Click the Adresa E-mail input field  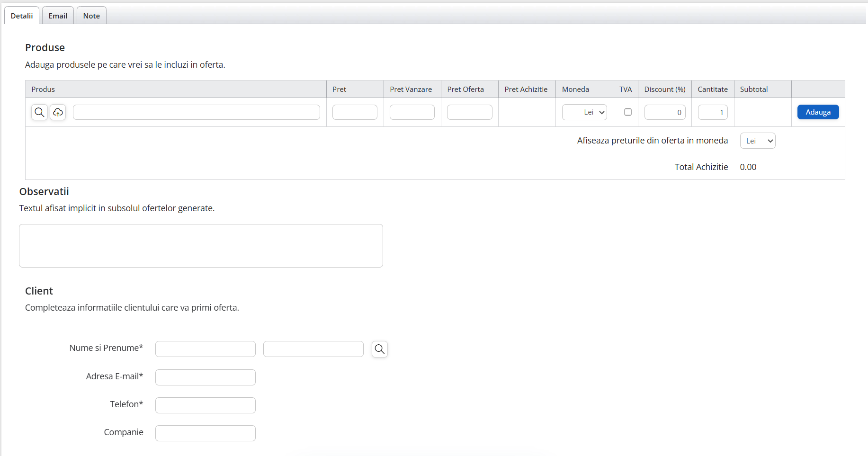(206, 377)
